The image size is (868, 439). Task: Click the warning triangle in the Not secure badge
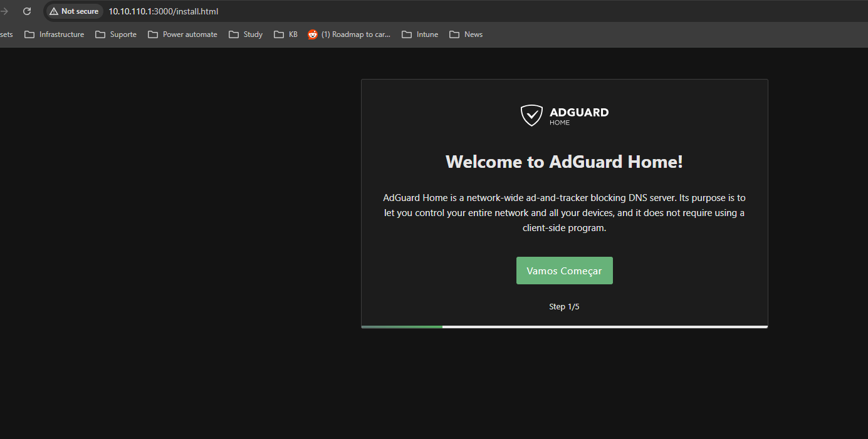[x=55, y=11]
